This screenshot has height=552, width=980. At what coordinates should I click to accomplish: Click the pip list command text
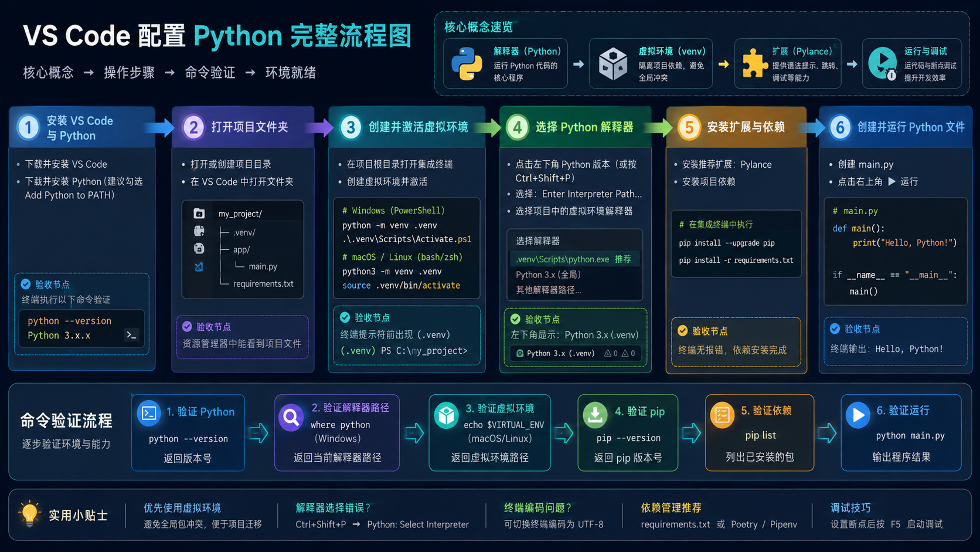[x=761, y=435]
